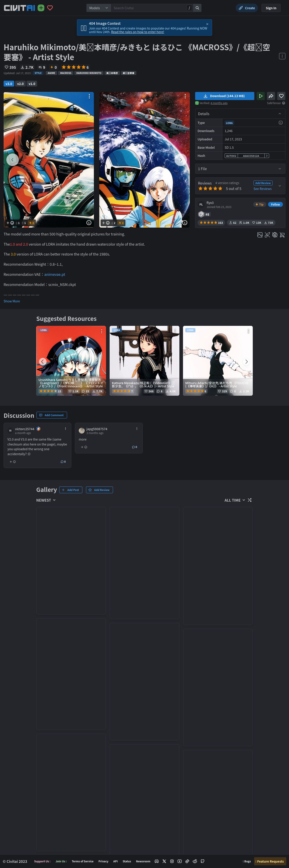Click the green plus icon beside the logo
Viewport: 289px width, 868px height.
(x=41, y=8)
